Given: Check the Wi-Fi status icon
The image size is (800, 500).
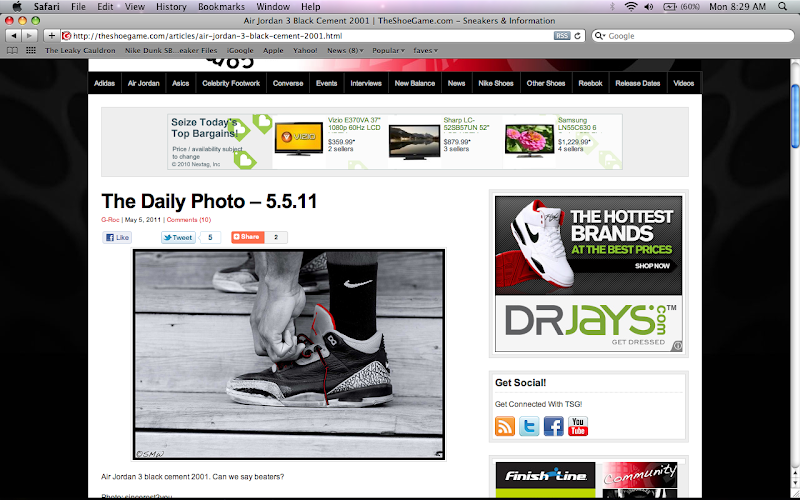Looking at the screenshot, I should point(631,7).
